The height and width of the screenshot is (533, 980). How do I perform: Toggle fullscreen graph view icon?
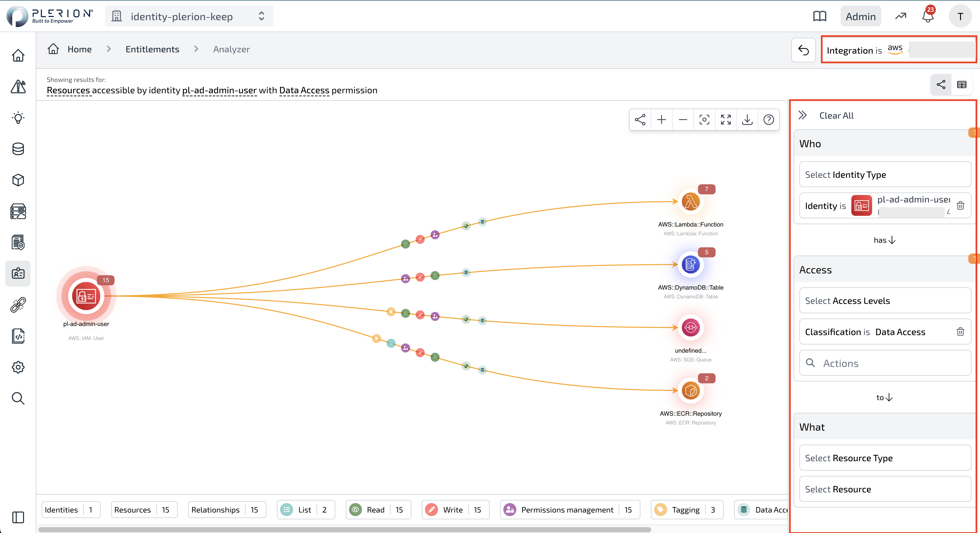[726, 120]
